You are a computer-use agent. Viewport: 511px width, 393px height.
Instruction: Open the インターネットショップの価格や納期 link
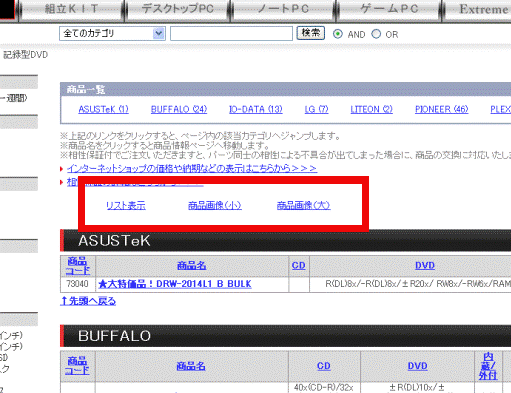pyautogui.click(x=192, y=168)
